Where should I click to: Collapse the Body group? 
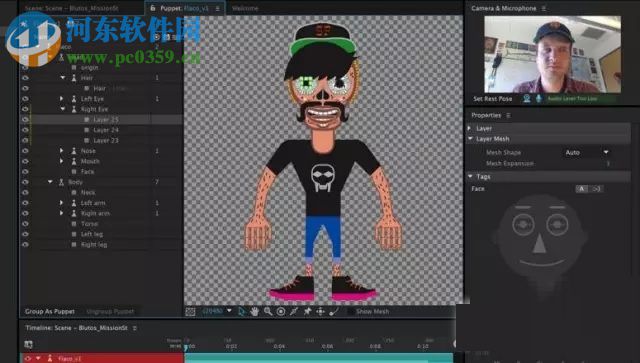point(50,182)
